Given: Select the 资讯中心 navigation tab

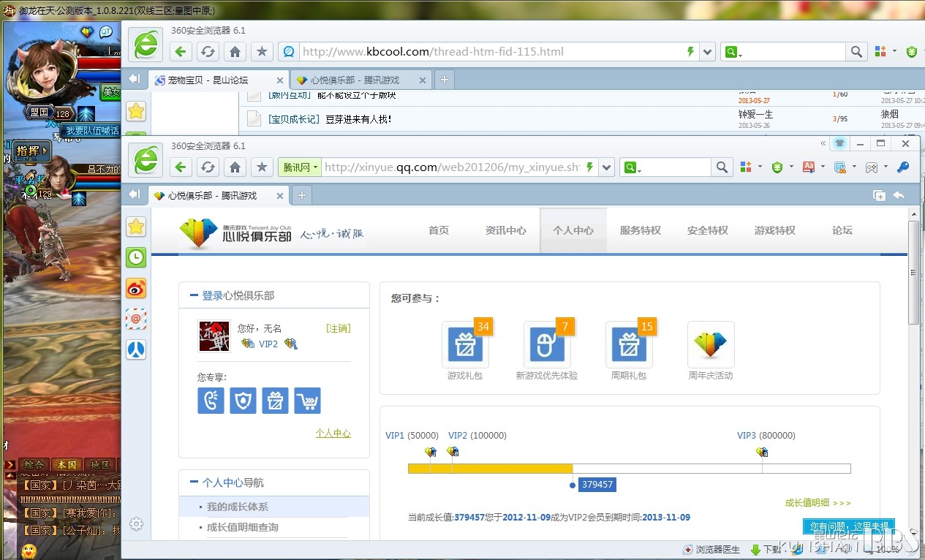Looking at the screenshot, I should (506, 230).
